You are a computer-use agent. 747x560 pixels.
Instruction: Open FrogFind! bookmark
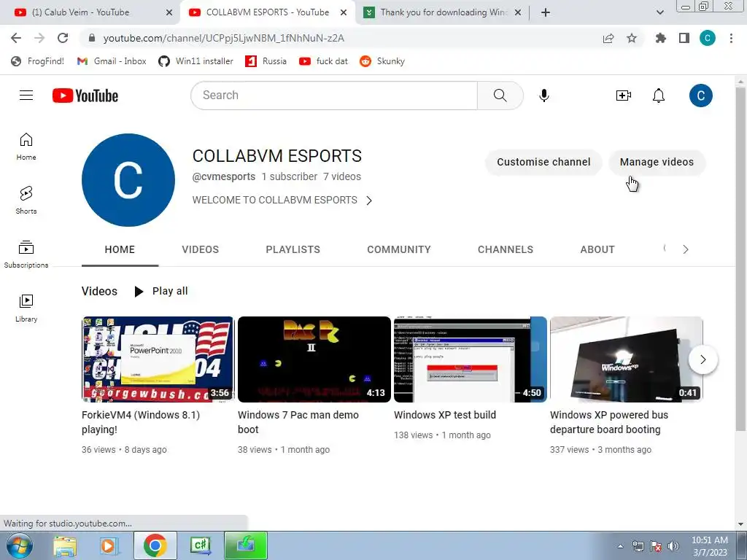[x=38, y=61]
